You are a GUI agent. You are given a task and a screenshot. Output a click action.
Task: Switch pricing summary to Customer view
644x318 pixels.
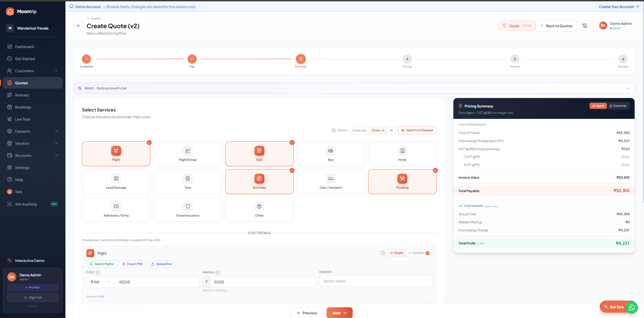618,106
